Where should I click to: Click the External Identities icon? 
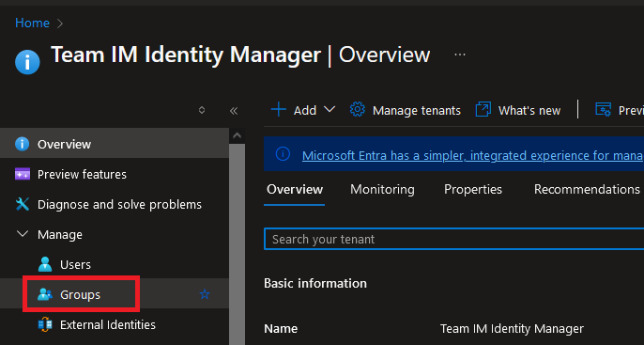[x=45, y=325]
